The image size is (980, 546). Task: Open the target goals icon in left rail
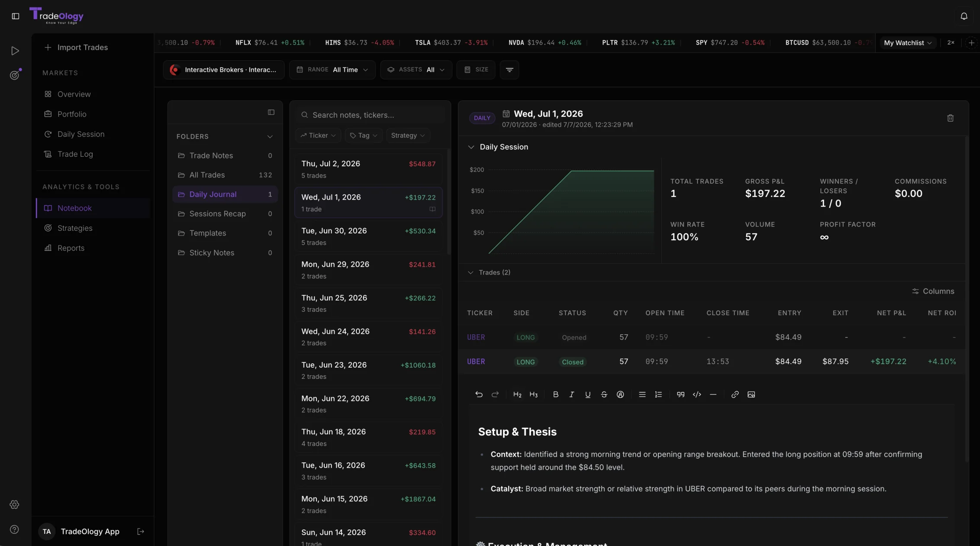pyautogui.click(x=15, y=74)
